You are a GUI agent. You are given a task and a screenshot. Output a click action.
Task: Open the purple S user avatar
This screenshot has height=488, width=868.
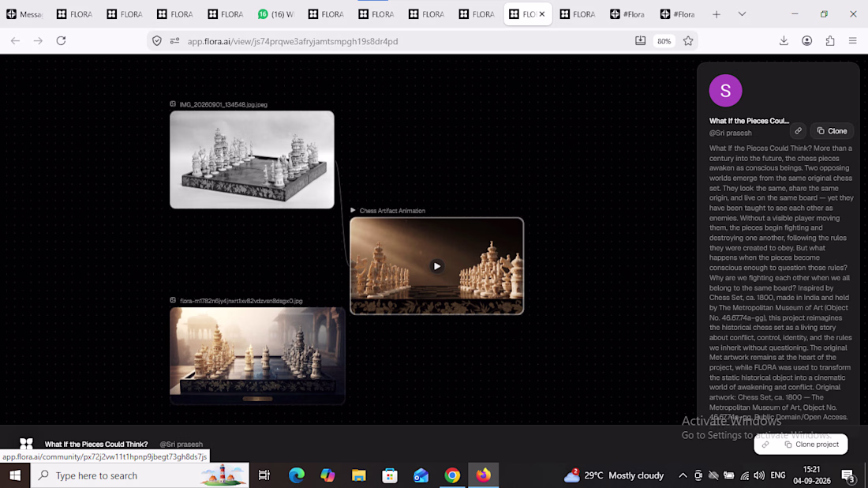[x=725, y=90]
